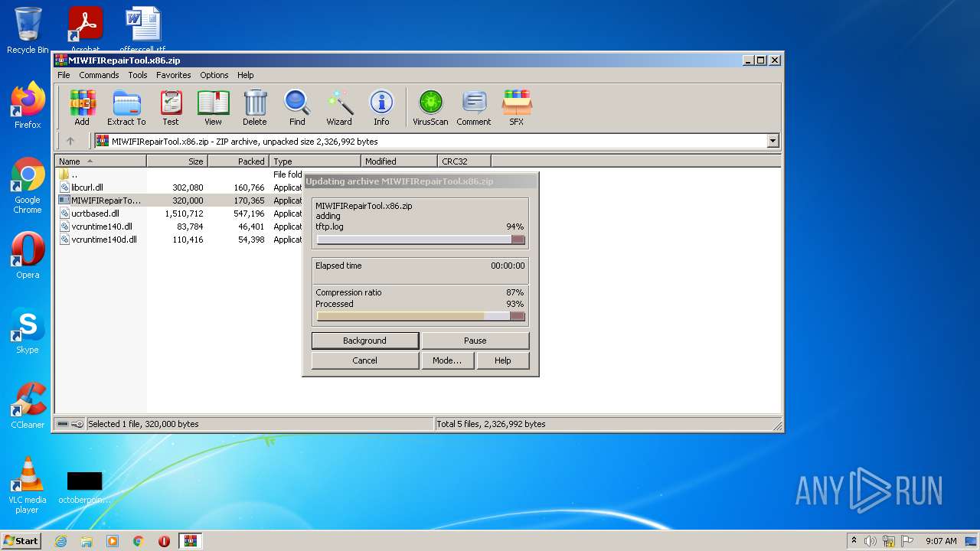Screen dimensions: 980x551
Task: Open the Tools menu
Action: click(138, 75)
